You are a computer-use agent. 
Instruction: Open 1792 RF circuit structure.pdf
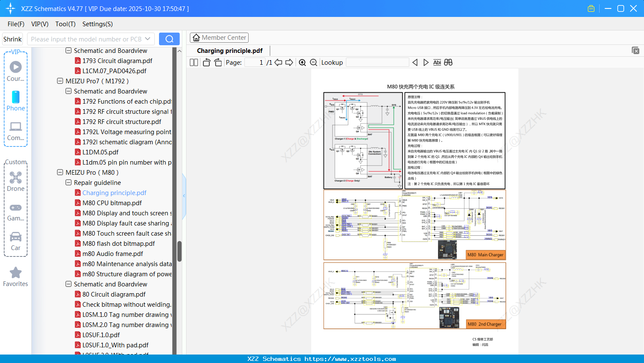pyautogui.click(x=118, y=122)
